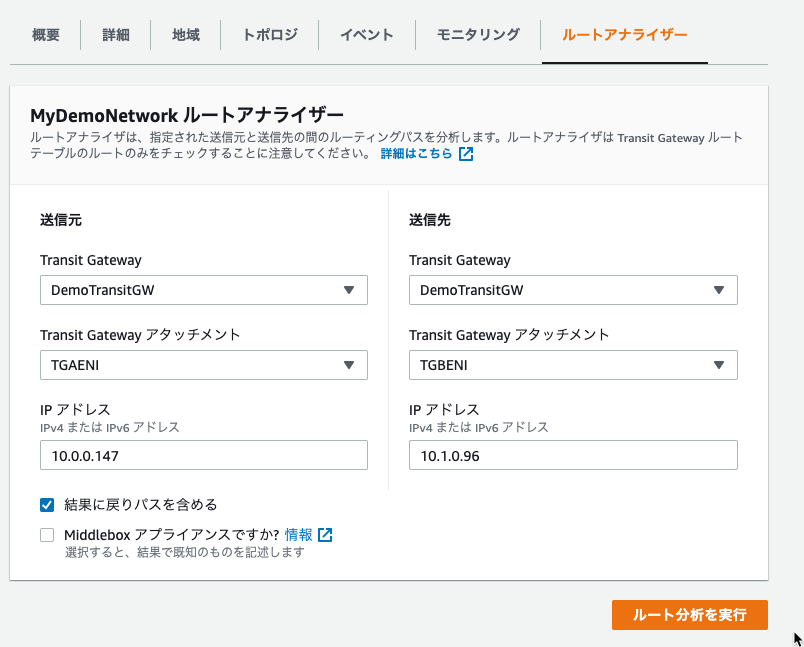Open source Transit Gateway dropdown

click(204, 290)
